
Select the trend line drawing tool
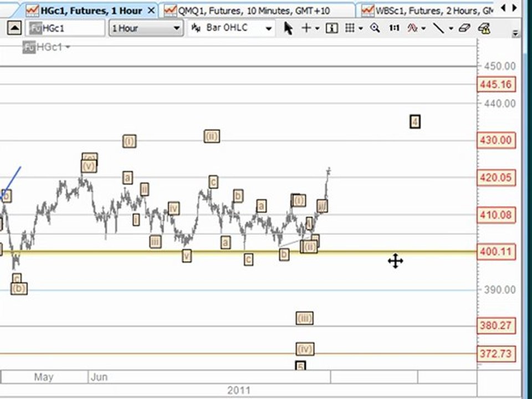(x=439, y=28)
